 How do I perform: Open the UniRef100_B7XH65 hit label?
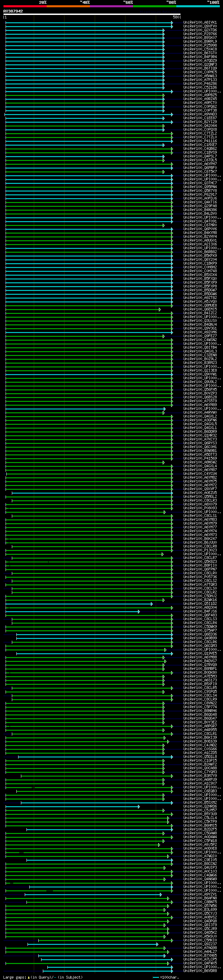[200, 955]
